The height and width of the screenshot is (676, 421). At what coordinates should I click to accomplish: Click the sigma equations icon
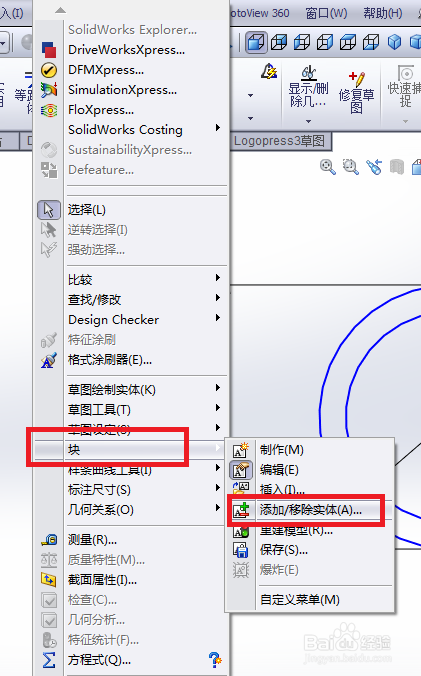(49, 660)
